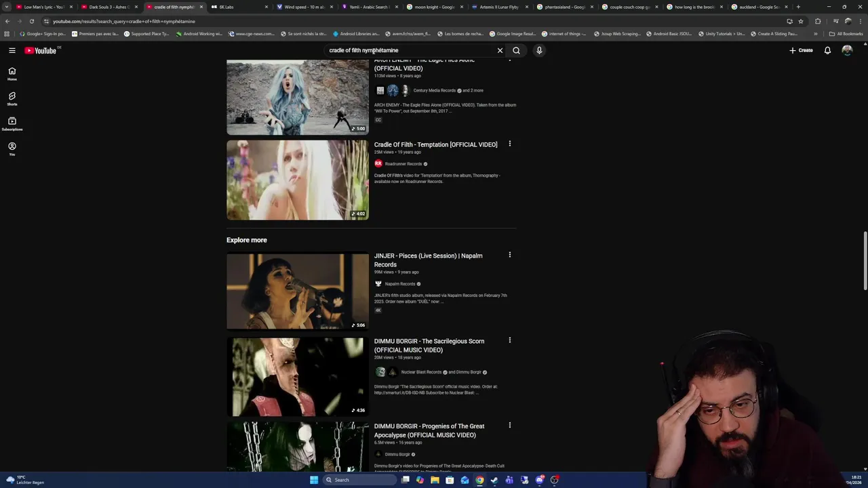Visit the Nuclear Blast Records channel

click(421, 372)
